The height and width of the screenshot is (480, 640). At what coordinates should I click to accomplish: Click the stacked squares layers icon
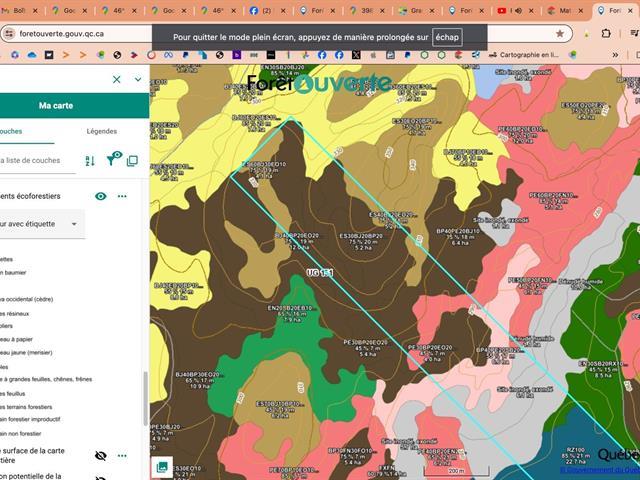132,161
